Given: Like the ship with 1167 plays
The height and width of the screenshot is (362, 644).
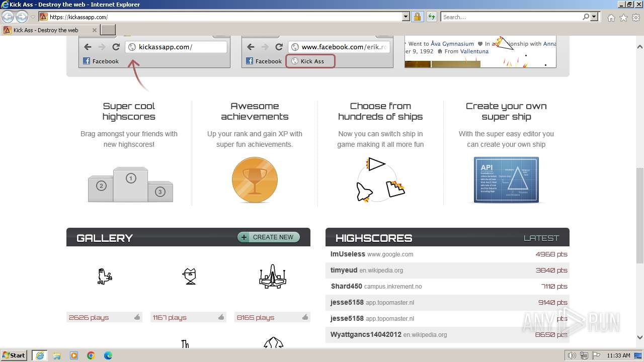Looking at the screenshot, I should coord(221,317).
